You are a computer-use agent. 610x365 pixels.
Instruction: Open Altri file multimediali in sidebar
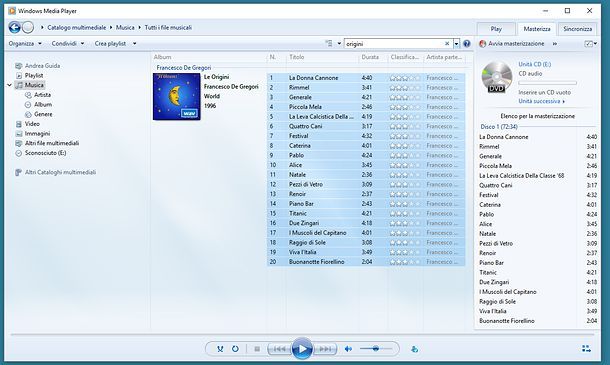52,143
